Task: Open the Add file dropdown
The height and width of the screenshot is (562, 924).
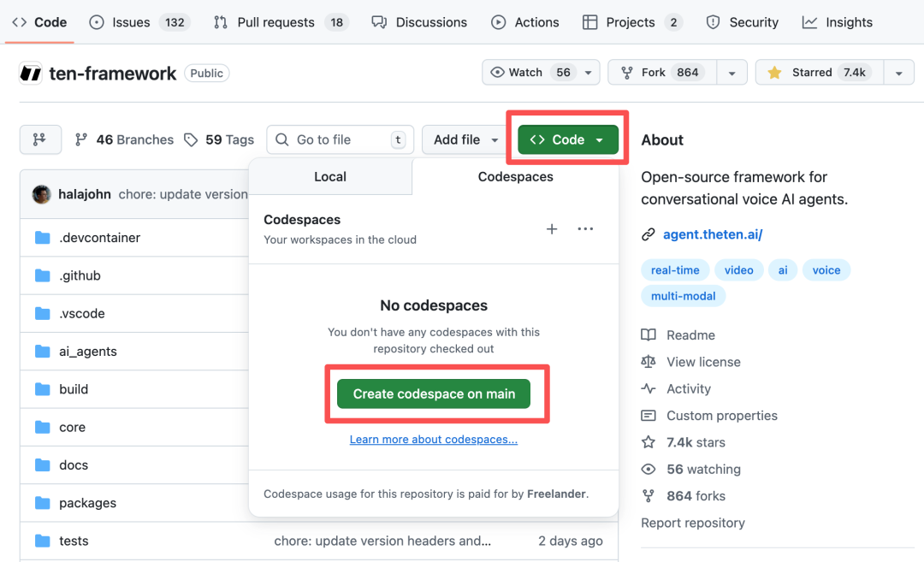Action: (x=466, y=139)
